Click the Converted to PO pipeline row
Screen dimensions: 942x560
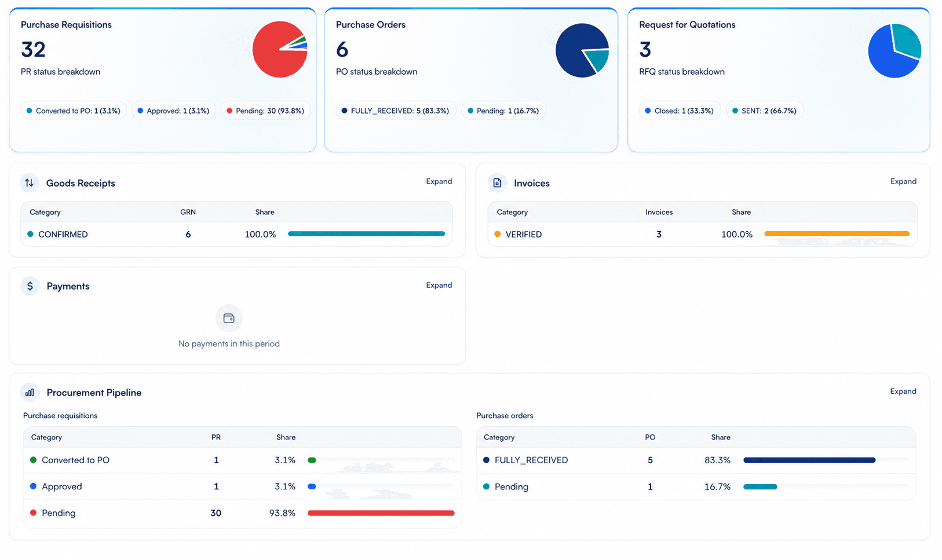point(242,460)
